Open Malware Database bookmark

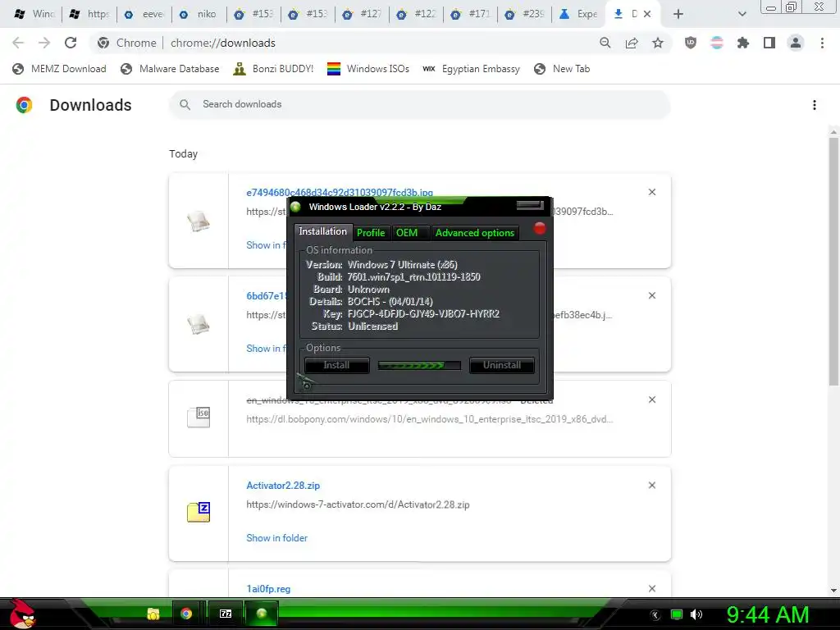click(x=171, y=69)
